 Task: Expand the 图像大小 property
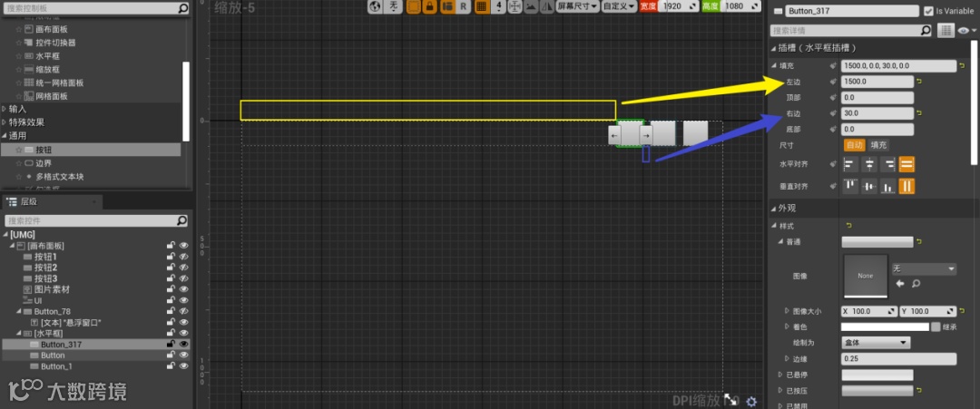(787, 310)
